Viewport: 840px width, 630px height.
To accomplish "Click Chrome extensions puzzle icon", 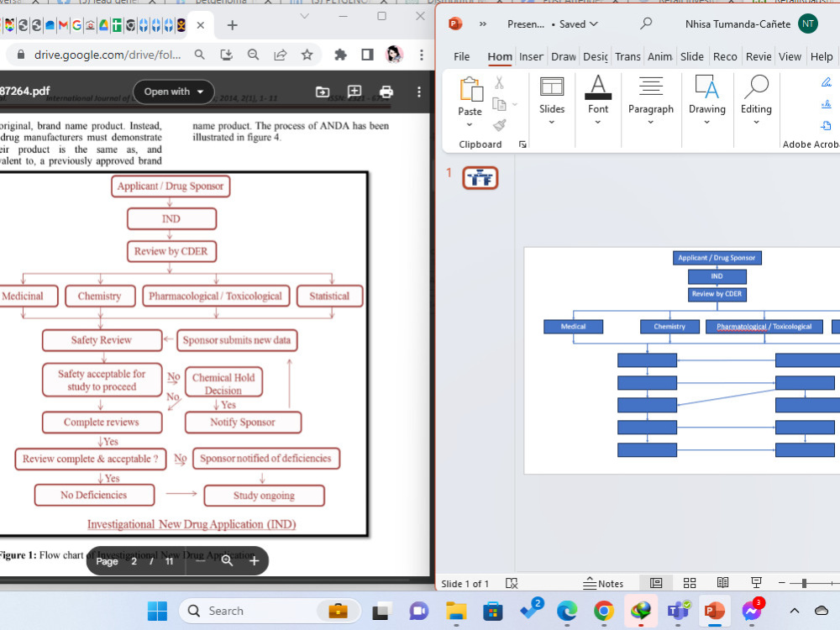I will pos(340,55).
